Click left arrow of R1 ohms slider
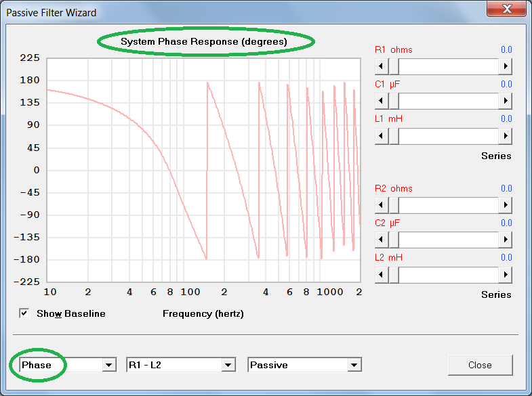The height and width of the screenshot is (396, 532). point(382,66)
